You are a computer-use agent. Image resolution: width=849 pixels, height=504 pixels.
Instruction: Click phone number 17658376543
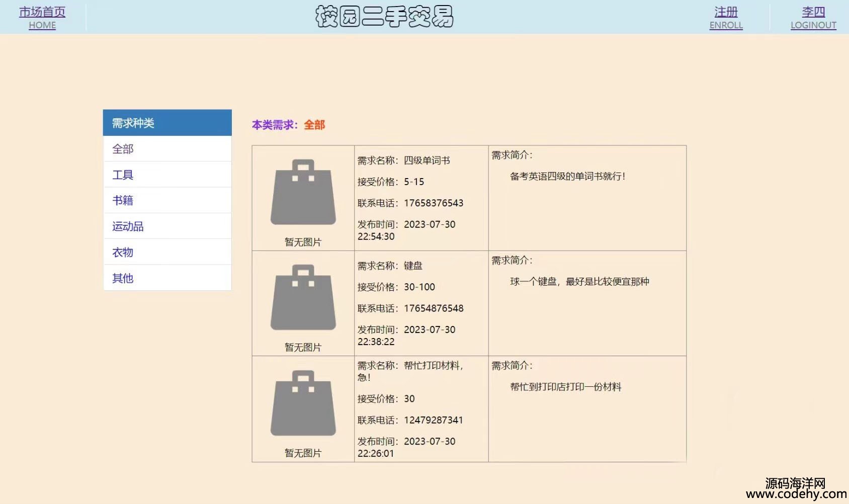pos(434,203)
